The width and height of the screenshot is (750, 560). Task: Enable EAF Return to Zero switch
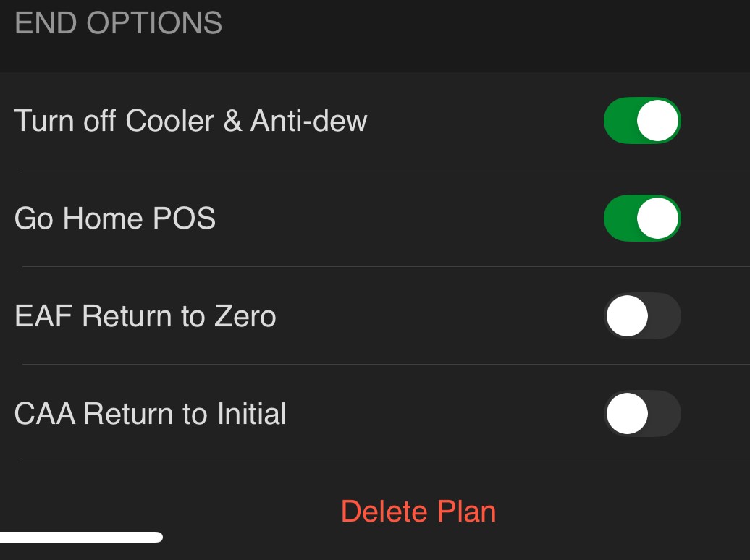click(642, 315)
